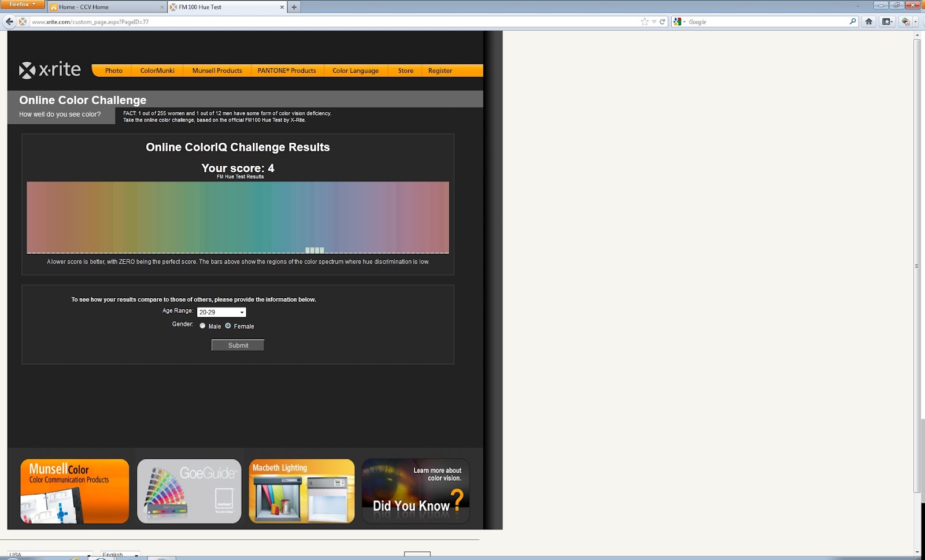
Task: Open the Macbeth Lighting banner
Action: pos(302,491)
